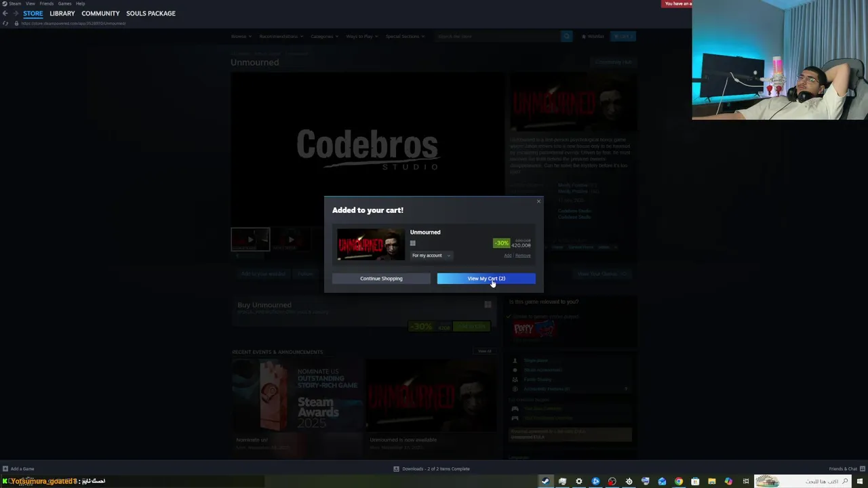
Task: Open the View menu
Action: pyautogui.click(x=31, y=3)
